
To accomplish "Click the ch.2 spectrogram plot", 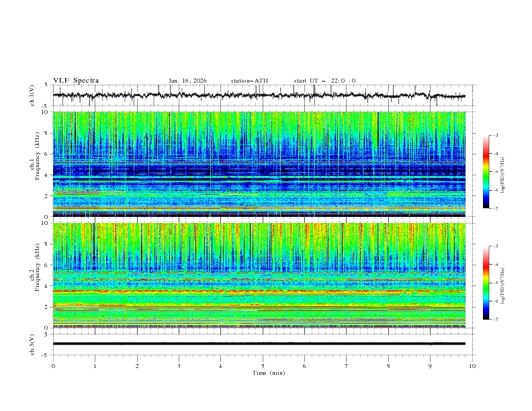I will [x=259, y=275].
